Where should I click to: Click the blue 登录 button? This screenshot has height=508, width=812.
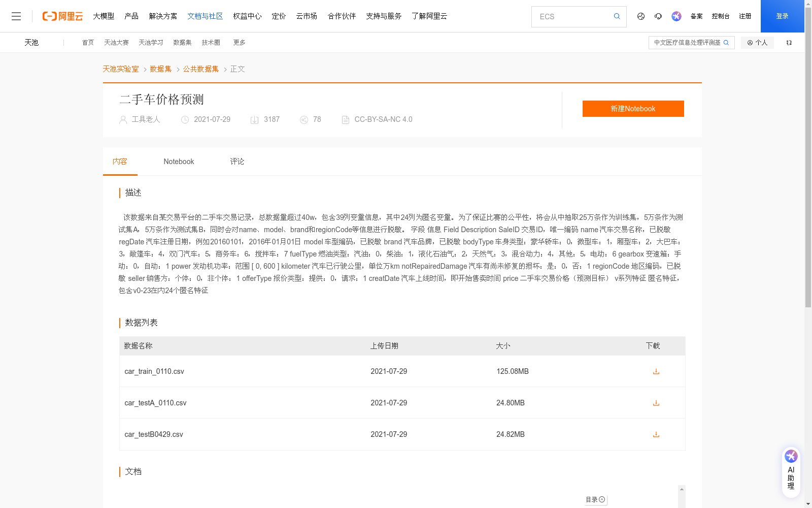tap(782, 16)
